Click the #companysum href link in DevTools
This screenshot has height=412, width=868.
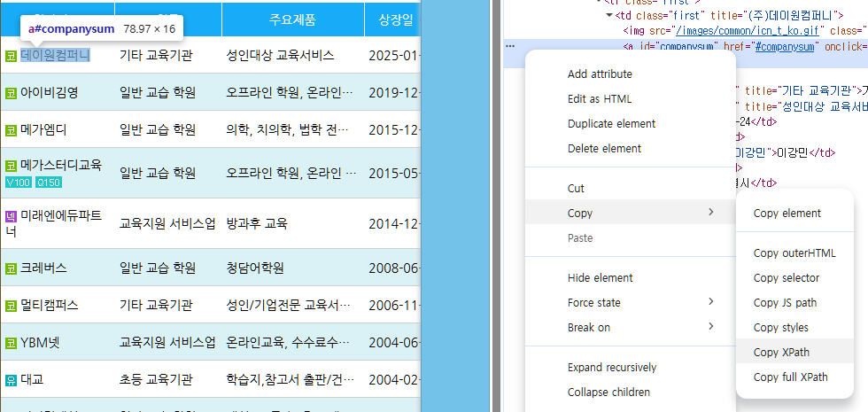(x=785, y=46)
